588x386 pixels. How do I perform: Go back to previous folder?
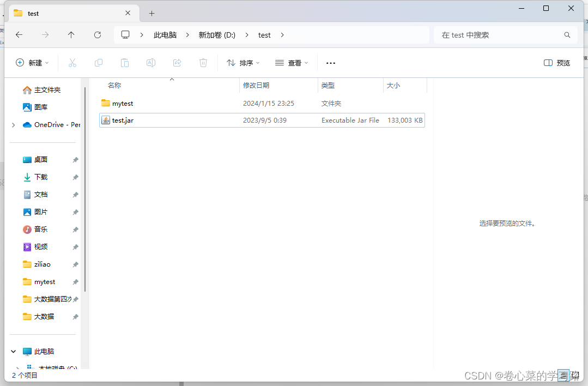click(x=19, y=35)
